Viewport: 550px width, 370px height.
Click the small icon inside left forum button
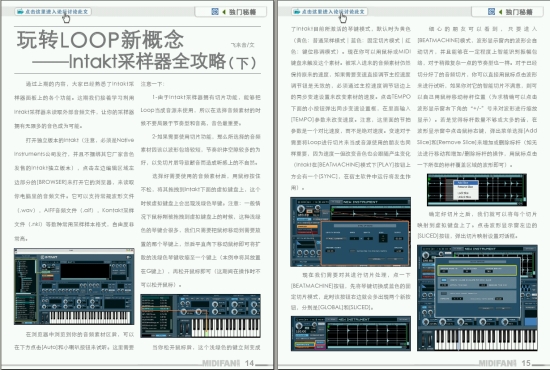[20, 12]
